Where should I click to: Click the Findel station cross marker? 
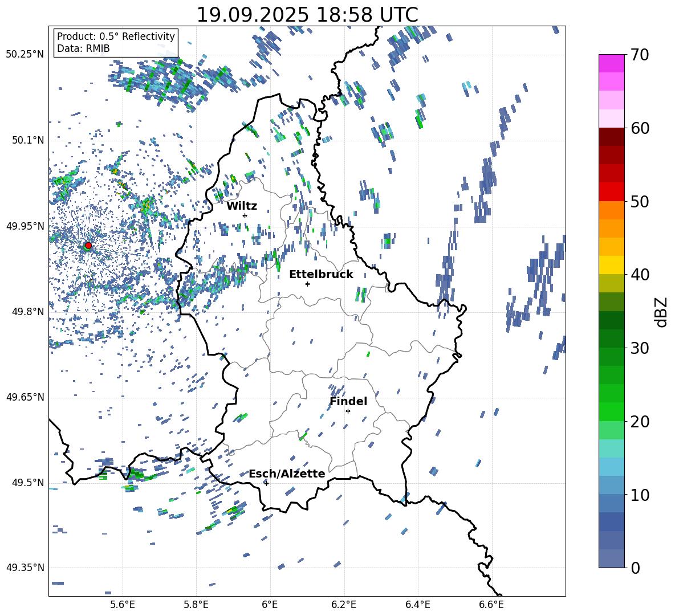(348, 411)
